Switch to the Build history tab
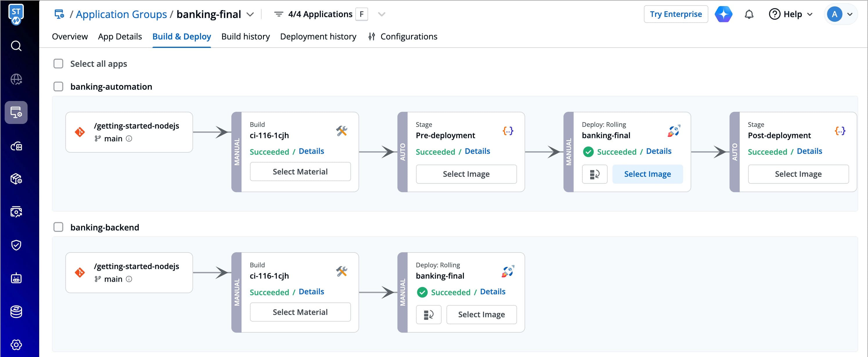The image size is (868, 357). [x=245, y=36]
